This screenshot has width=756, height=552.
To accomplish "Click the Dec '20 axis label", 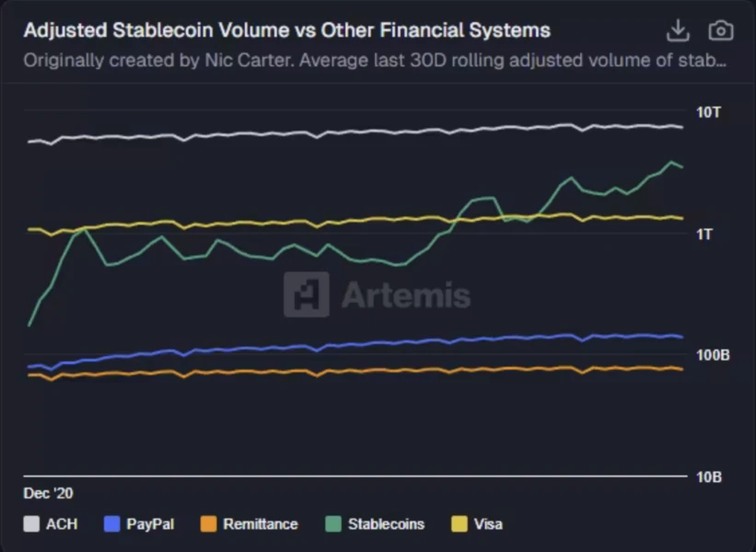I will pos(48,493).
